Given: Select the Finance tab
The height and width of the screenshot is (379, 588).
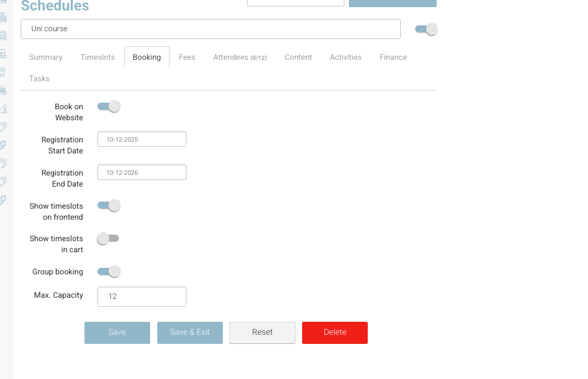Looking at the screenshot, I should (x=393, y=57).
